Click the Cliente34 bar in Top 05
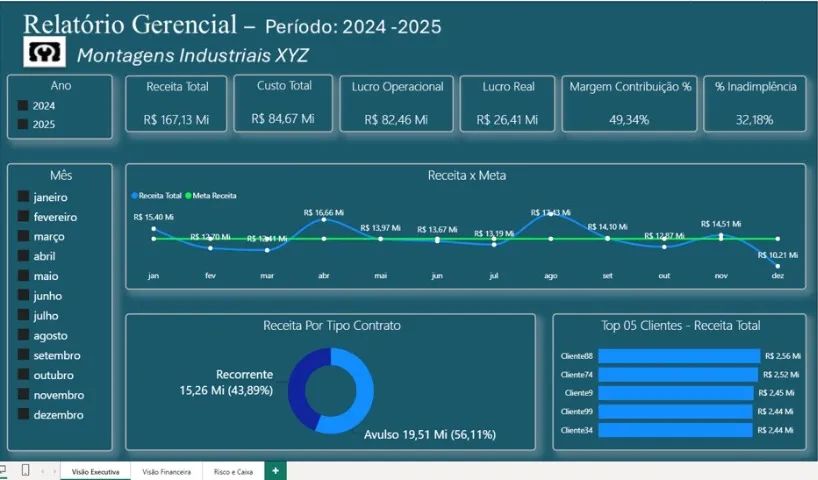 tap(676, 430)
